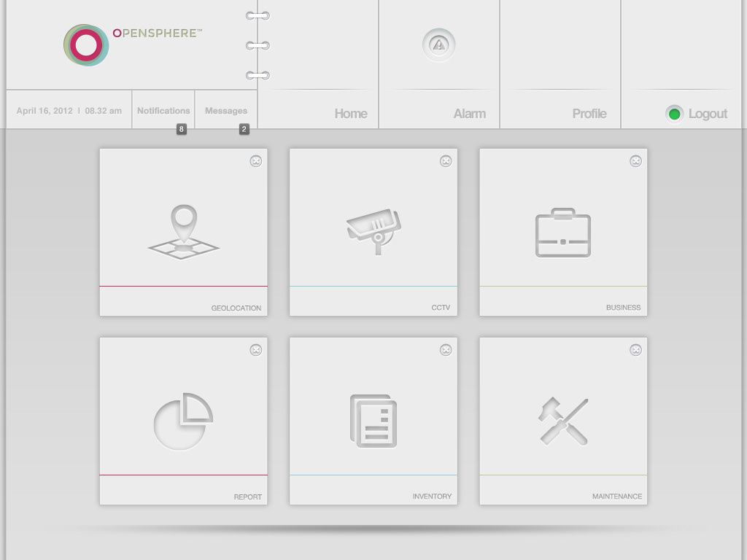The image size is (747, 560).
Task: Click the Logout button
Action: [x=697, y=114]
